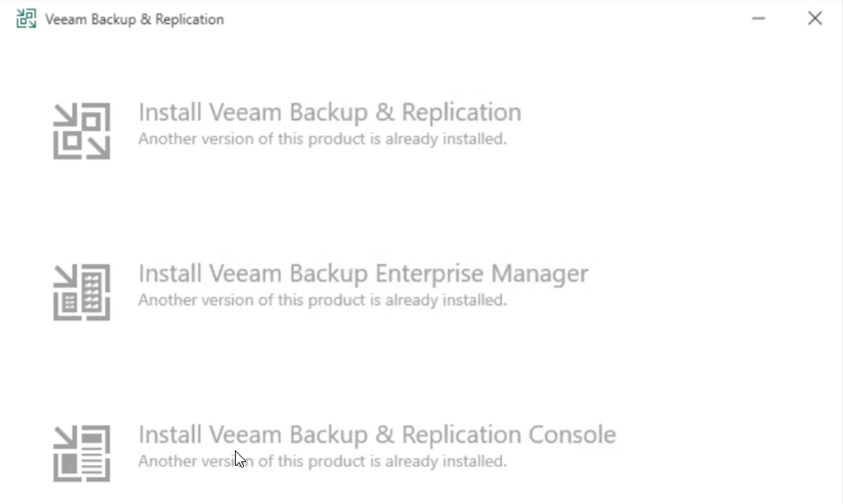
Task: Click the Veeam logo in the title bar
Action: pos(26,18)
